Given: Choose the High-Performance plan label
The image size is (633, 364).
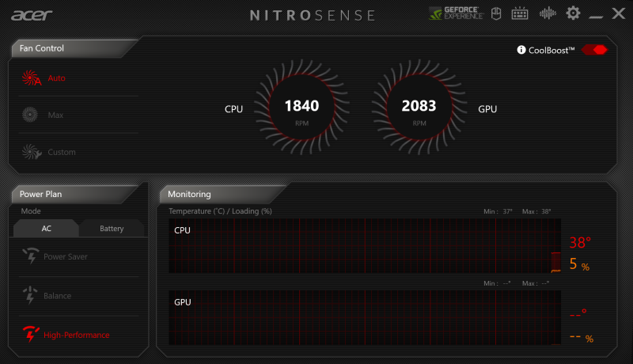Looking at the screenshot, I should [76, 335].
